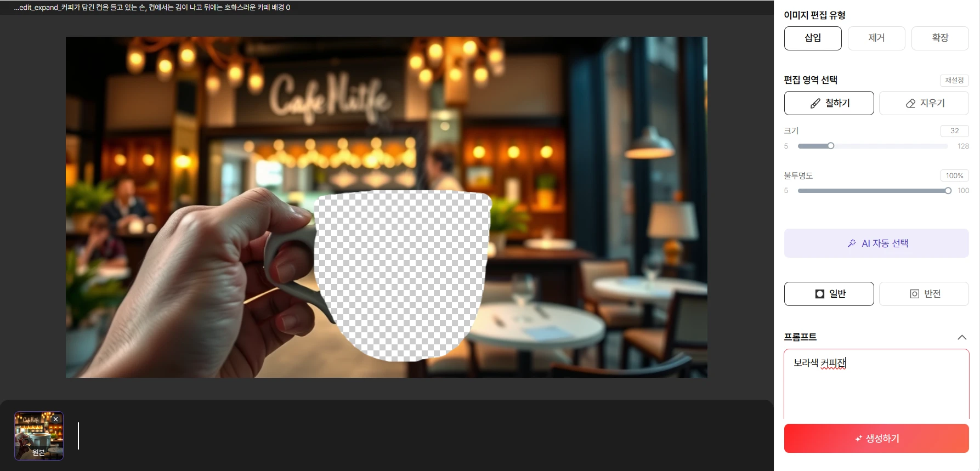
Task: Select the 칠하기 brush tool
Action: pos(829,103)
